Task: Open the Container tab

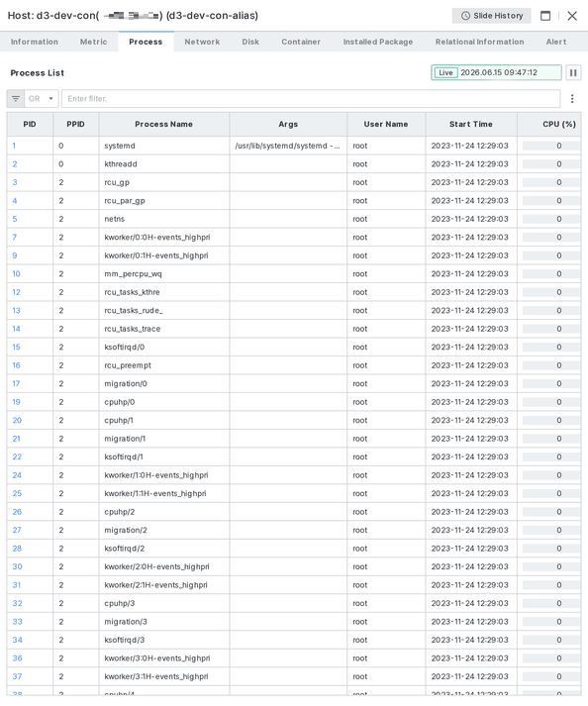Action: pyautogui.click(x=301, y=42)
